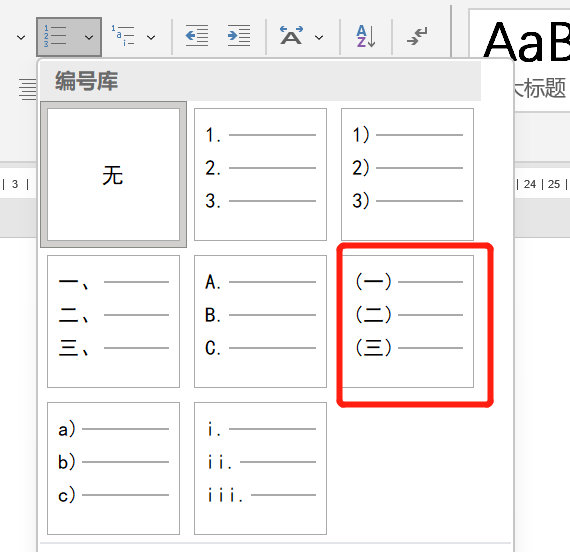This screenshot has width=570, height=552.
Task: Choose the (一)(二)(三) numbering format
Action: pos(407,321)
